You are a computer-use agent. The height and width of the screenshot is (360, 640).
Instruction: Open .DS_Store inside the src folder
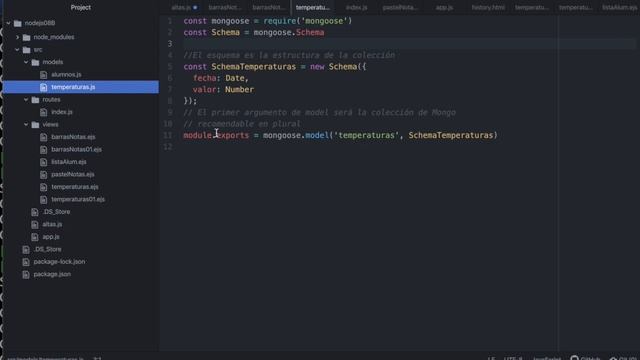tap(56, 212)
